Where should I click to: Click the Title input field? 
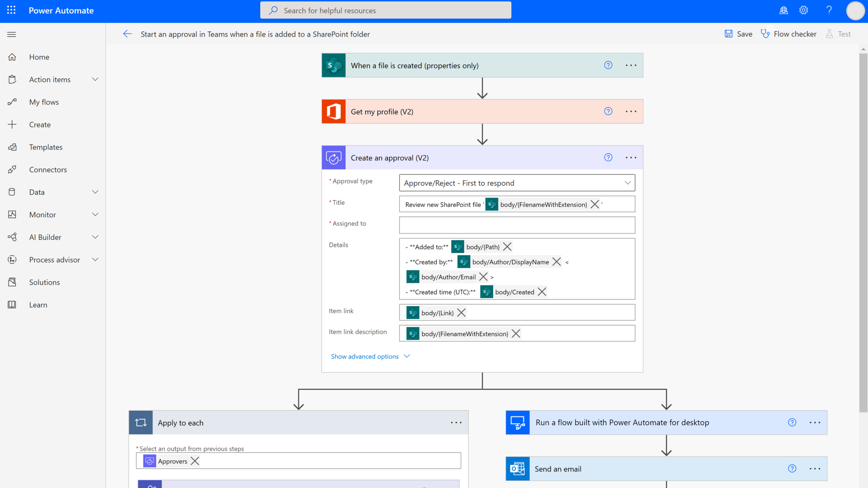(x=517, y=204)
